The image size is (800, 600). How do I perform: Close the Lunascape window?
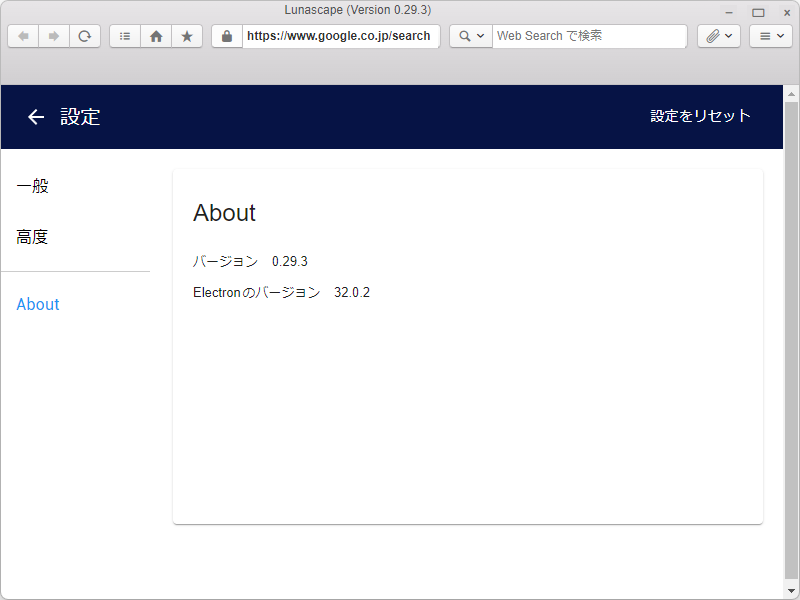pos(787,12)
